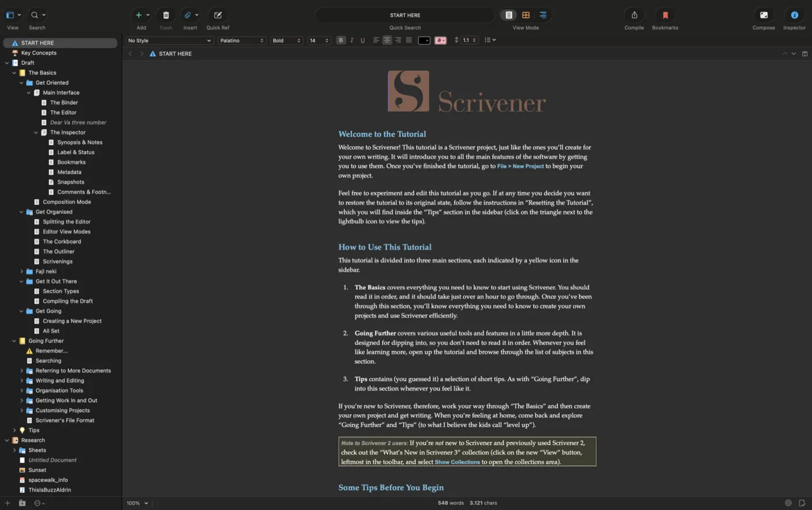Viewport: 812px width, 510px height.
Task: Open the project targets icon in the footer
Action: coord(788,503)
